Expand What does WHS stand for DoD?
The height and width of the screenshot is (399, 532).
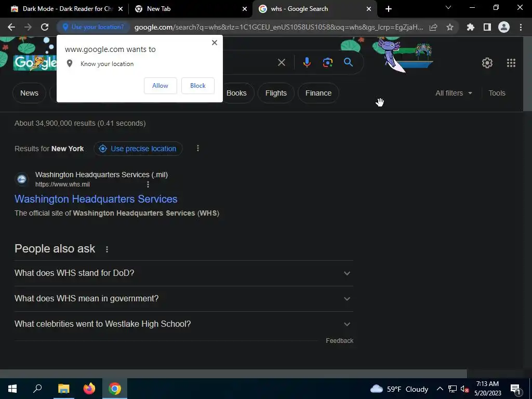pos(183,273)
